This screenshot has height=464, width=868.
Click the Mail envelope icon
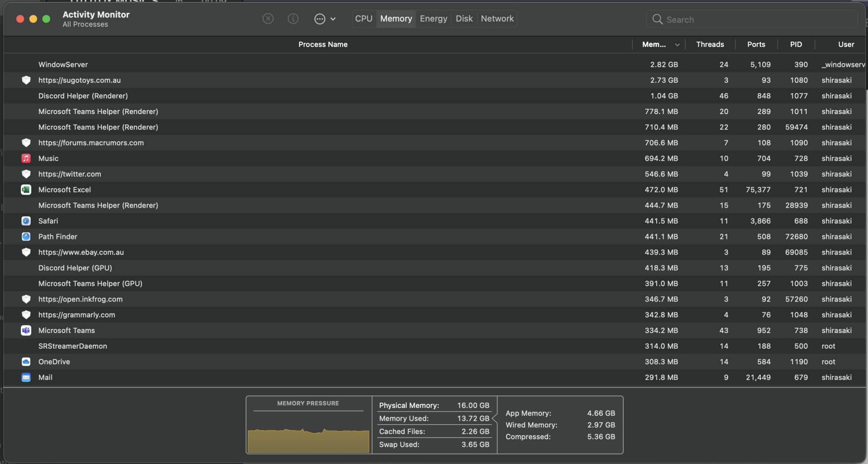26,377
